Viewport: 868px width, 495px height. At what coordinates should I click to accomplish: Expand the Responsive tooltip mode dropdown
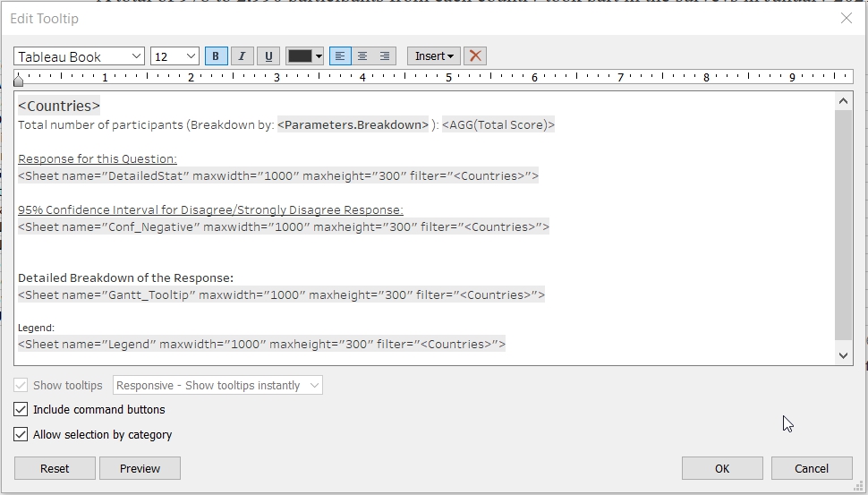(217, 385)
